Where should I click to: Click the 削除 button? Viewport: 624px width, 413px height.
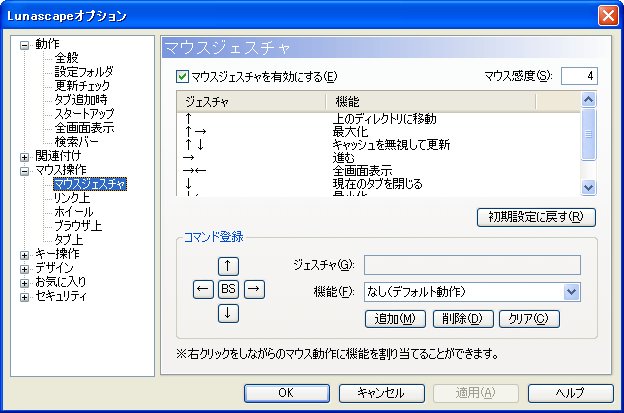pyautogui.click(x=463, y=319)
